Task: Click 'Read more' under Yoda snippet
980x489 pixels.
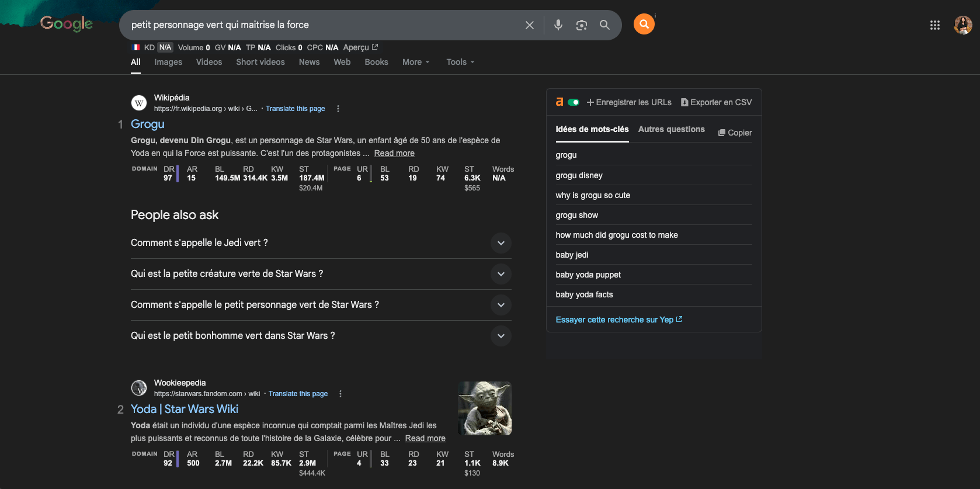Action: coord(425,438)
